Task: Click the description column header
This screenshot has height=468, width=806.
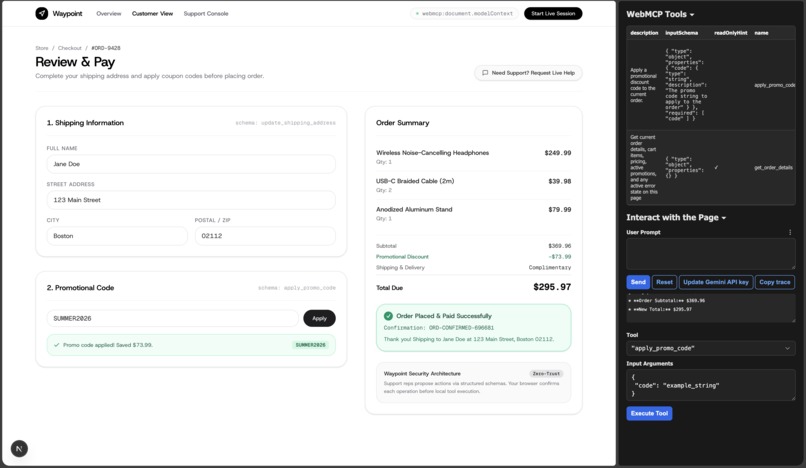Action: [x=644, y=33]
